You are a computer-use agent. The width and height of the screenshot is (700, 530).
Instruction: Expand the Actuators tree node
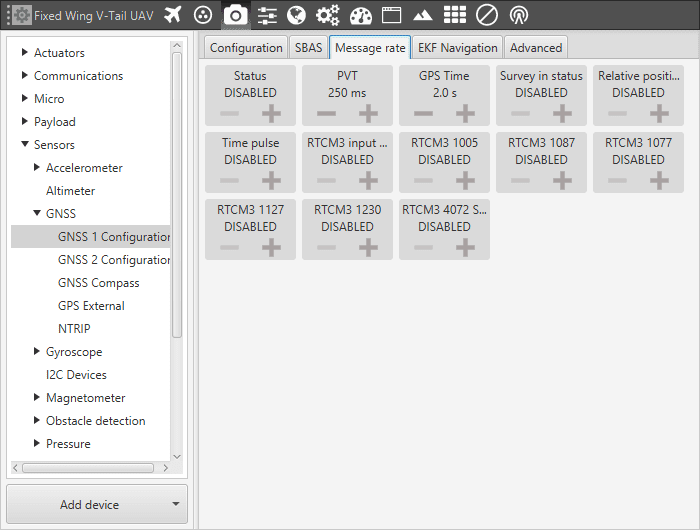25,52
